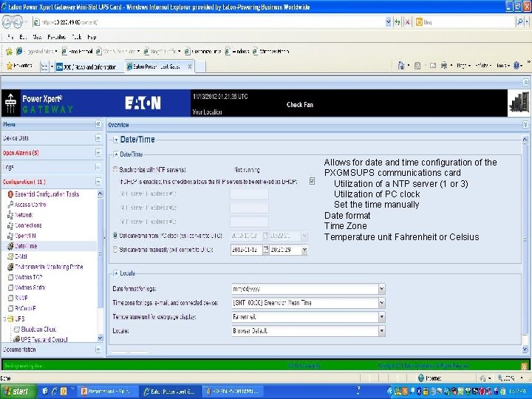Open the Date format for logs dropdown

(382, 289)
